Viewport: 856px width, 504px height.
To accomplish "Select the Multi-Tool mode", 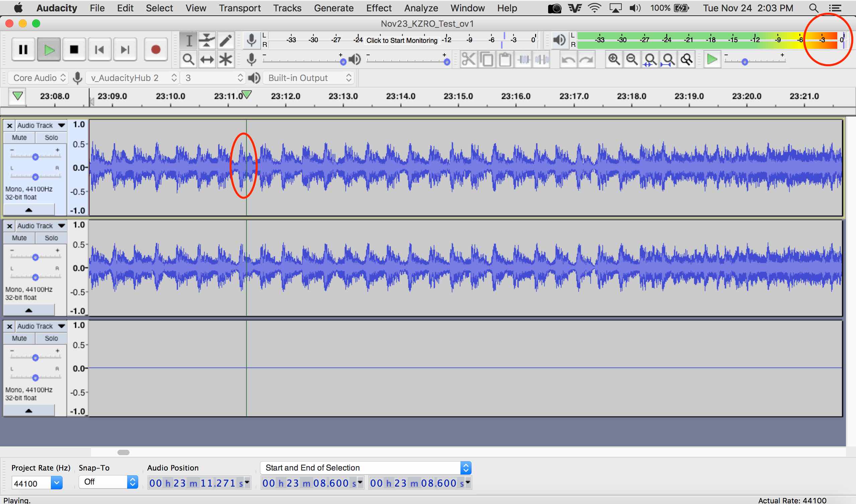I will point(225,59).
